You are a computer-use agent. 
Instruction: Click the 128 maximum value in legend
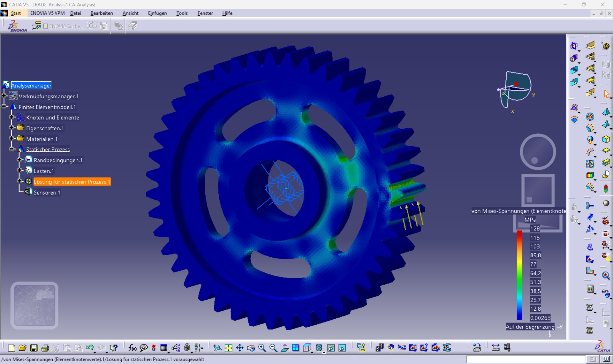535,229
